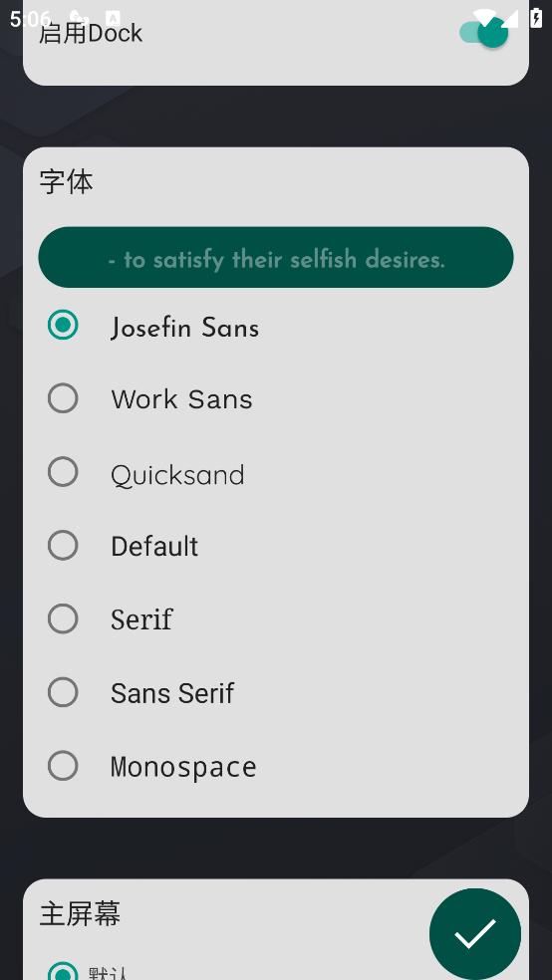Select the Josefin Sans radio button

(63, 325)
